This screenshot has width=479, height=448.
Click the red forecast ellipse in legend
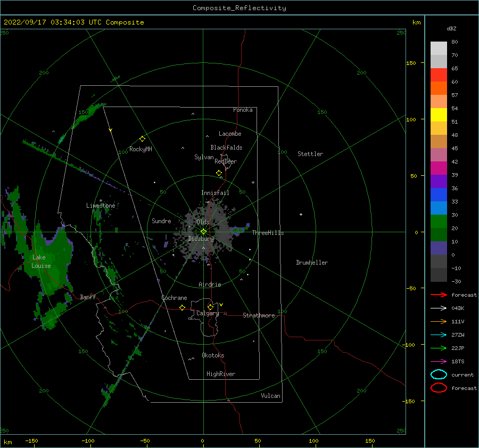point(439,388)
